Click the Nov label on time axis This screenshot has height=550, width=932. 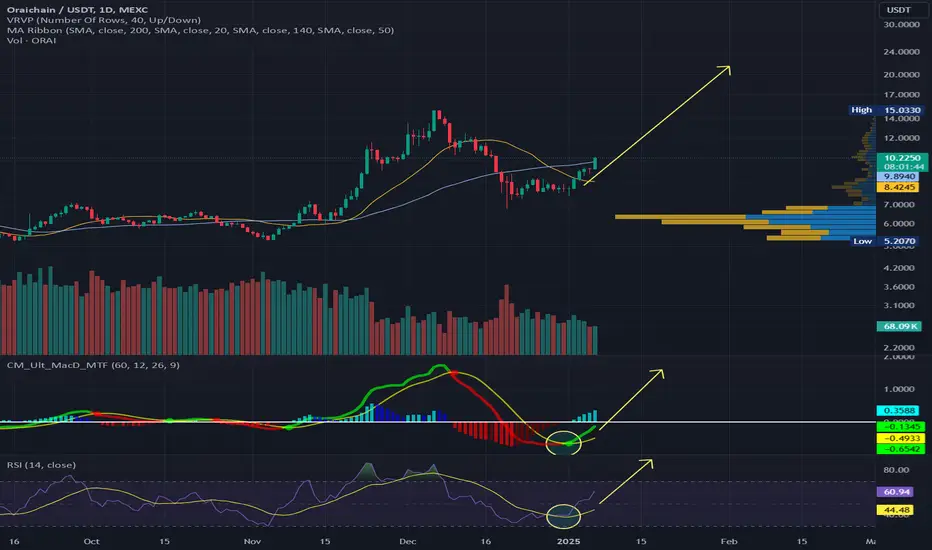[x=252, y=541]
